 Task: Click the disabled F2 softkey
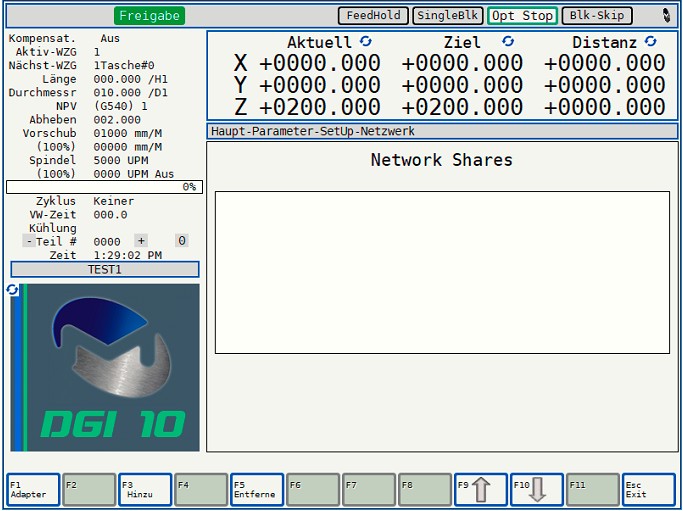(x=89, y=490)
